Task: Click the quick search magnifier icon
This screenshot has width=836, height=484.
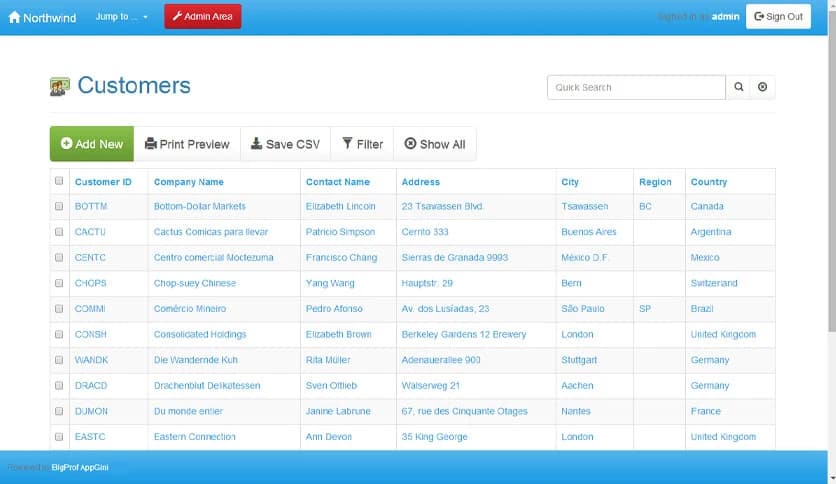Action: 739,87
